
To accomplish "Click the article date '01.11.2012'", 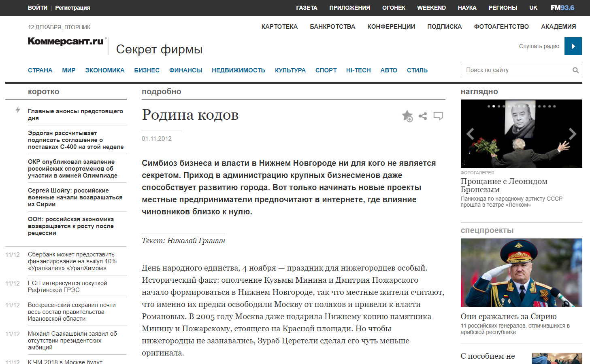I will click(x=157, y=139).
